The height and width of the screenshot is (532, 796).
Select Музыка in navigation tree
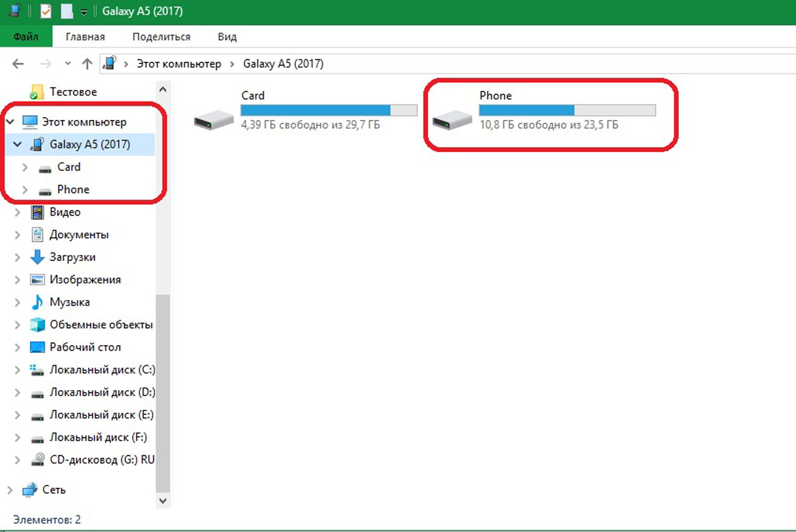coord(70,302)
